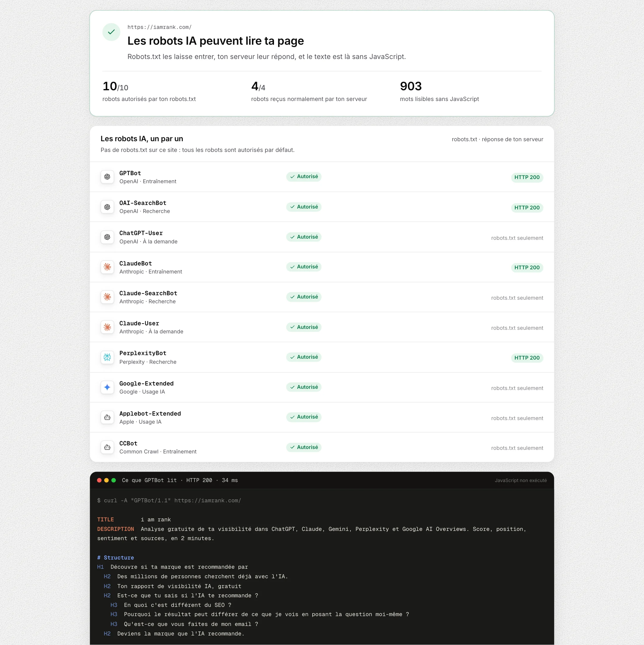The width and height of the screenshot is (644, 645).
Task: Click the HTTP 200 badge for PerplexityBot
Action: tap(527, 358)
